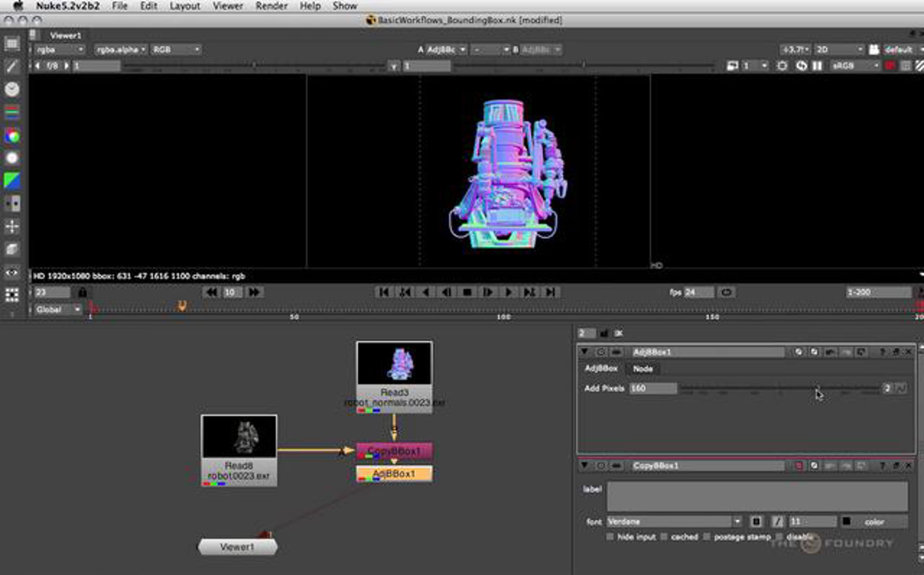Open the File menu

coord(120,6)
